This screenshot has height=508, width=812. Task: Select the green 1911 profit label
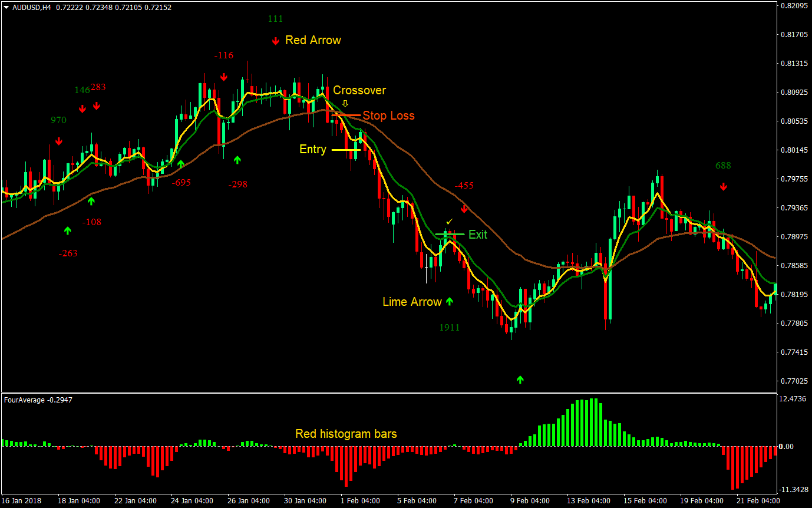[x=449, y=328]
